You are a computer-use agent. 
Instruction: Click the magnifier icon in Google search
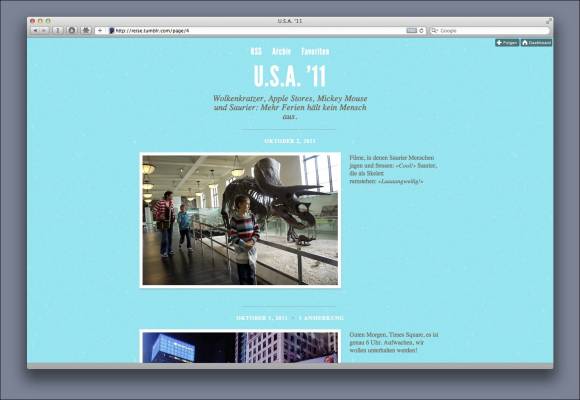(x=435, y=31)
